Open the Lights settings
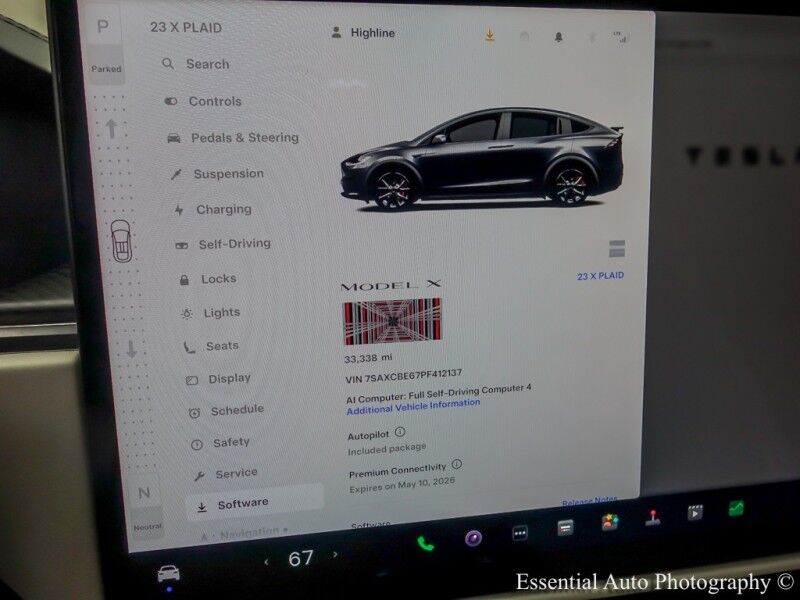Screen dimensions: 800x600 point(210,313)
